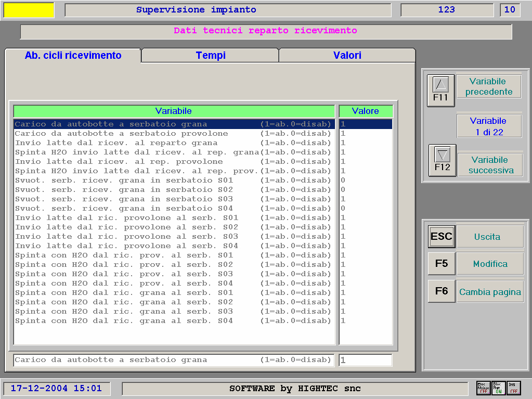
Task: Click the F11 up-arrow key icon
Action: click(x=440, y=90)
